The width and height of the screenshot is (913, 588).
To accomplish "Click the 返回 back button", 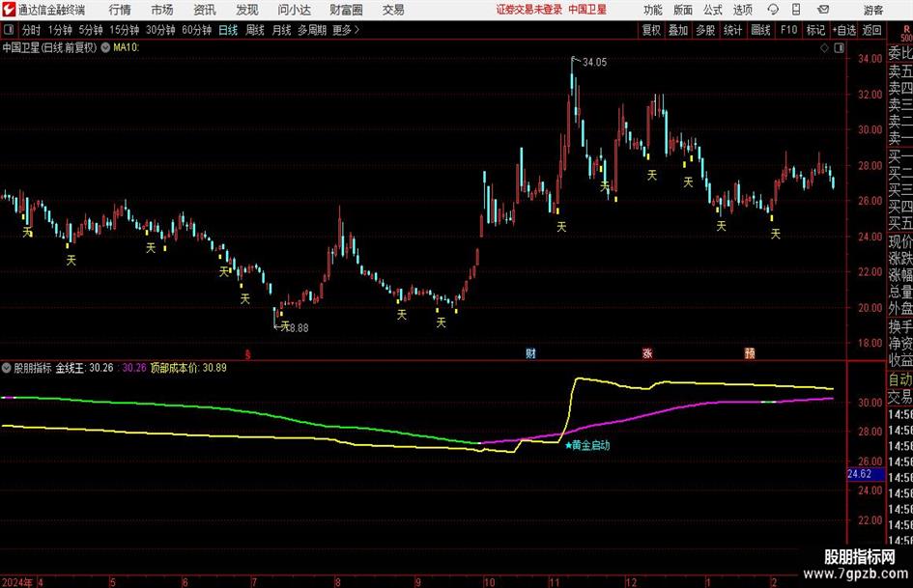I will click(871, 30).
